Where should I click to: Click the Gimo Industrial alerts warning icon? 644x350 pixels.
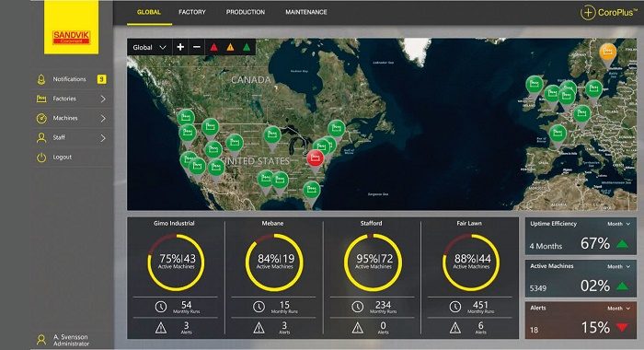point(161,328)
